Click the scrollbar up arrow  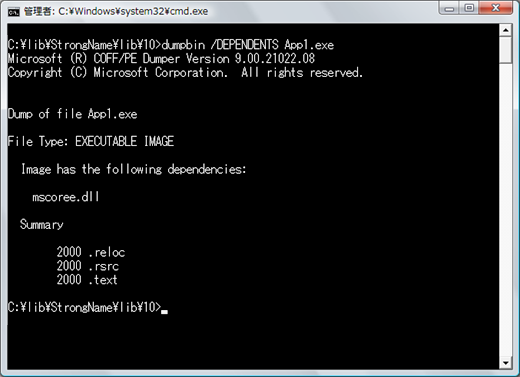coord(506,31)
